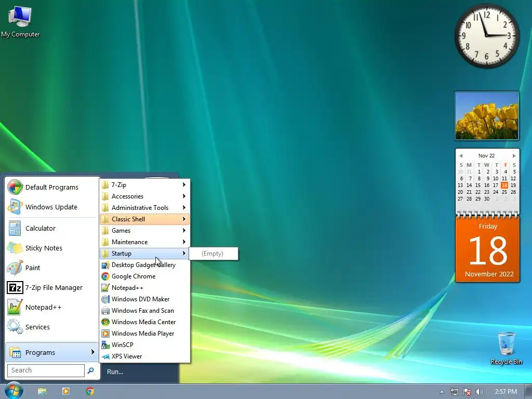Open 7-Zip File Manager
The height and width of the screenshot is (399, 532).
coord(51,287)
